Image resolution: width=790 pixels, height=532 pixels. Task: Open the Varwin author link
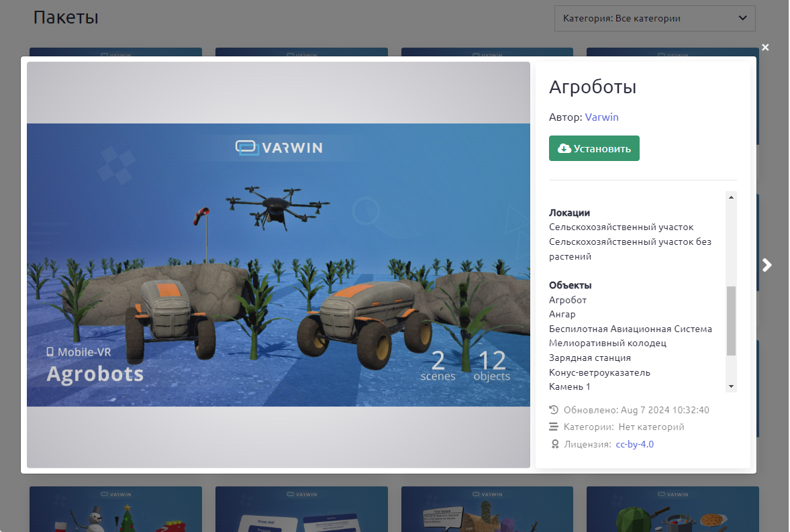[x=601, y=117]
